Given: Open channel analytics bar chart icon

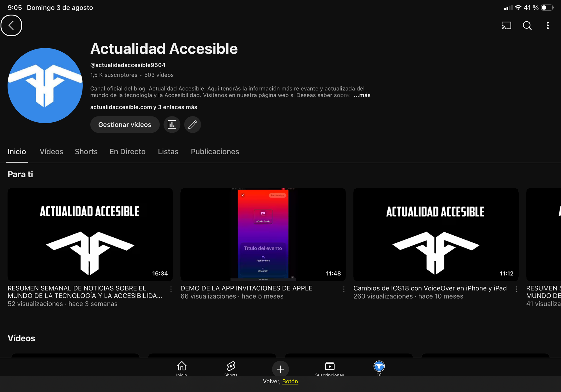Looking at the screenshot, I should point(172,125).
